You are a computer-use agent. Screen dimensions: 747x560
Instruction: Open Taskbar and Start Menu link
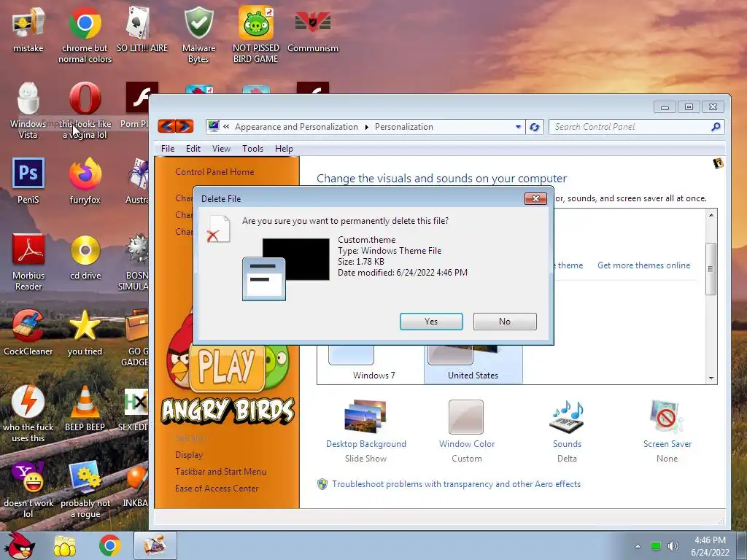click(x=220, y=472)
